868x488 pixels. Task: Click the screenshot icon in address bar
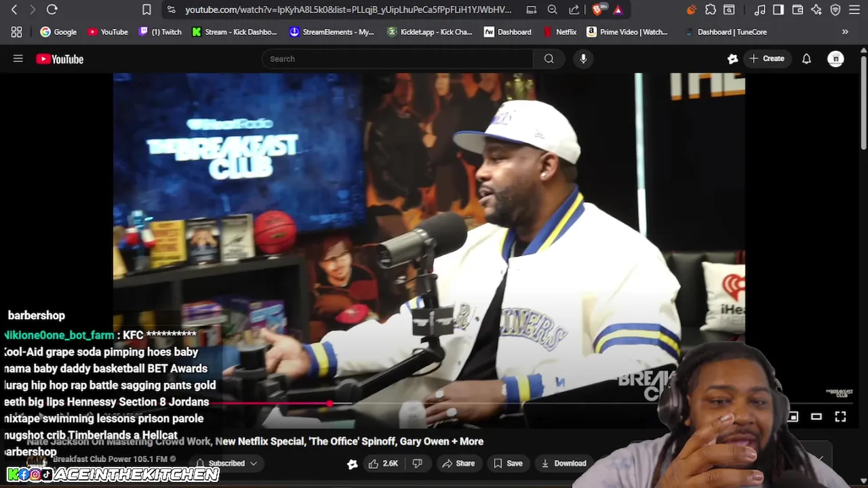pyautogui.click(x=532, y=9)
